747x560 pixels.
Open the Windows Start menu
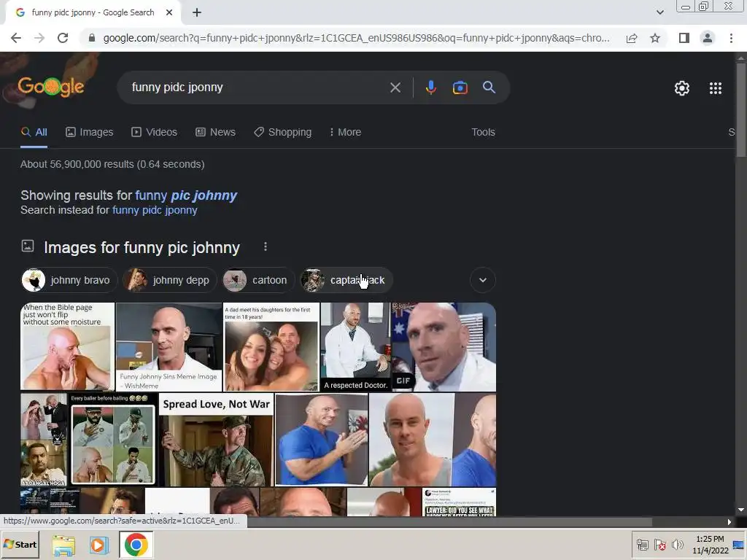click(20, 544)
